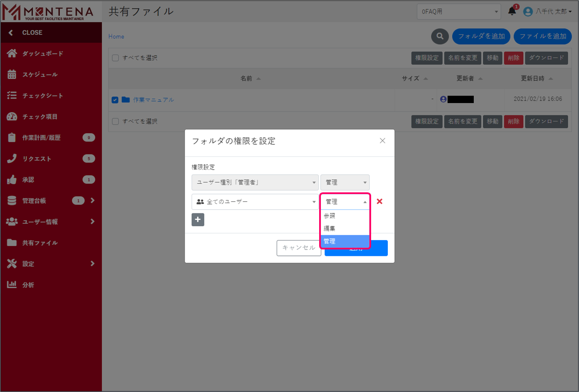
Task: Open the 全てのユーザー dropdown
Action: (x=255, y=202)
